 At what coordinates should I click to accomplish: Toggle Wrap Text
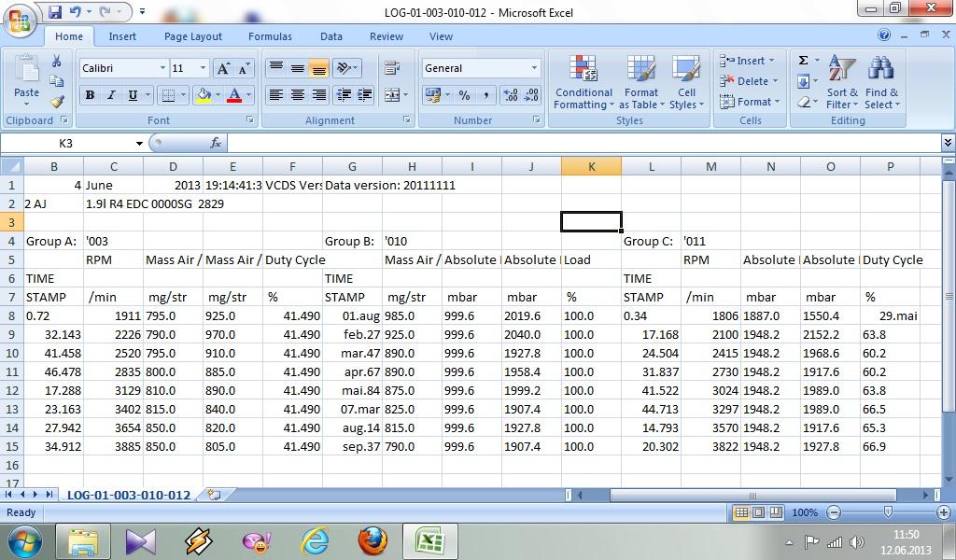click(x=392, y=67)
